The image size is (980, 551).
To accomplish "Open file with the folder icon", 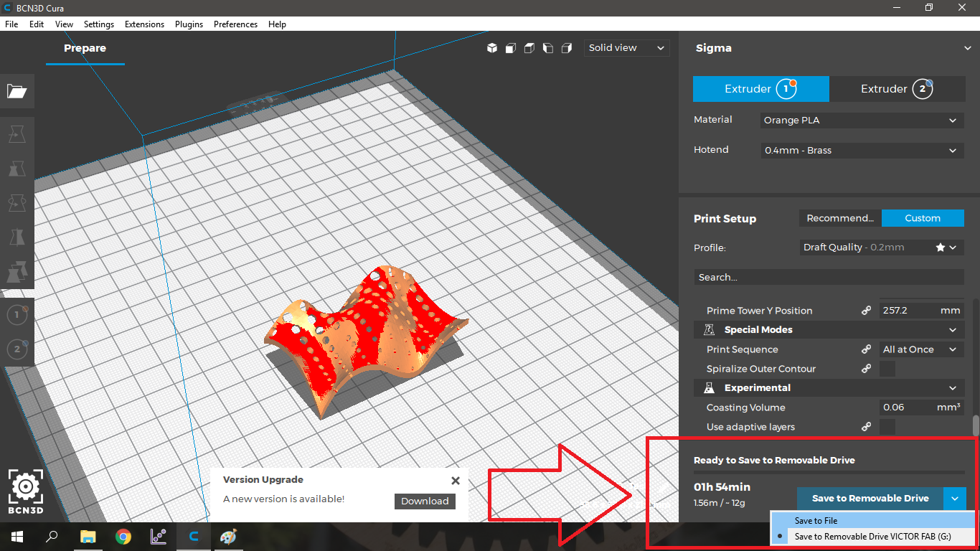I will click(17, 91).
